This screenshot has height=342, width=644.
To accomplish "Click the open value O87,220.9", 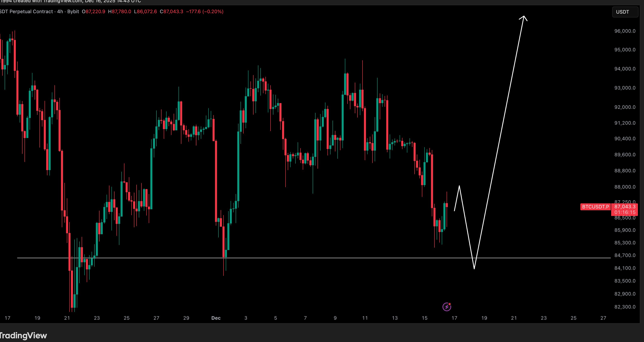I will pyautogui.click(x=93, y=12).
